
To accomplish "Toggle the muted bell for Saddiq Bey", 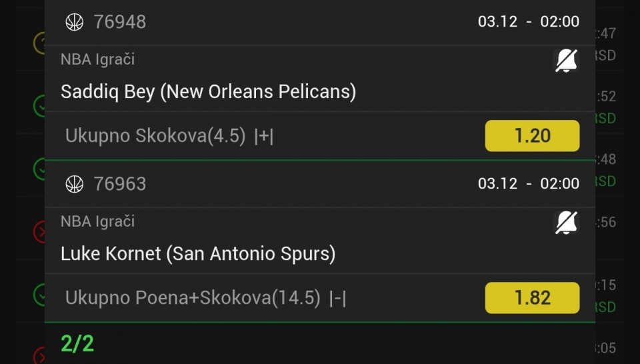I will [x=566, y=61].
